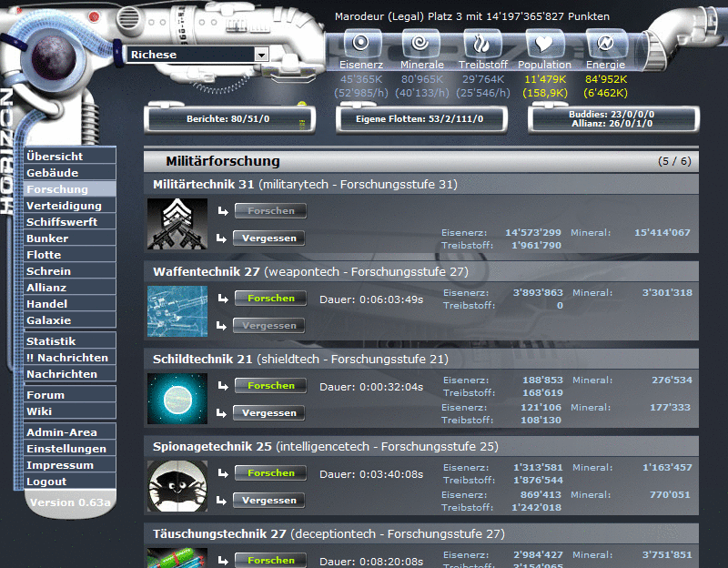The height and width of the screenshot is (568, 728).
Task: Open Eigene Flotten 53/2/111/0
Action: pos(421,117)
